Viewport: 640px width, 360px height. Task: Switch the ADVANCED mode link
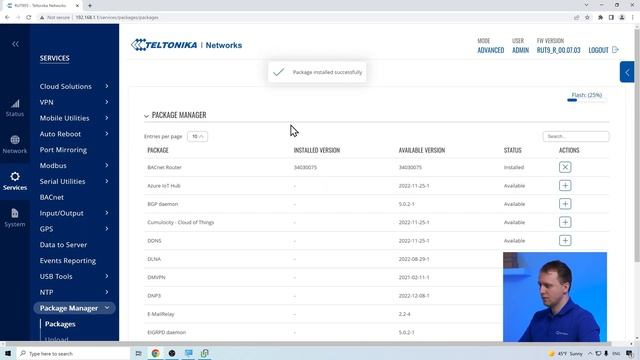pos(491,50)
